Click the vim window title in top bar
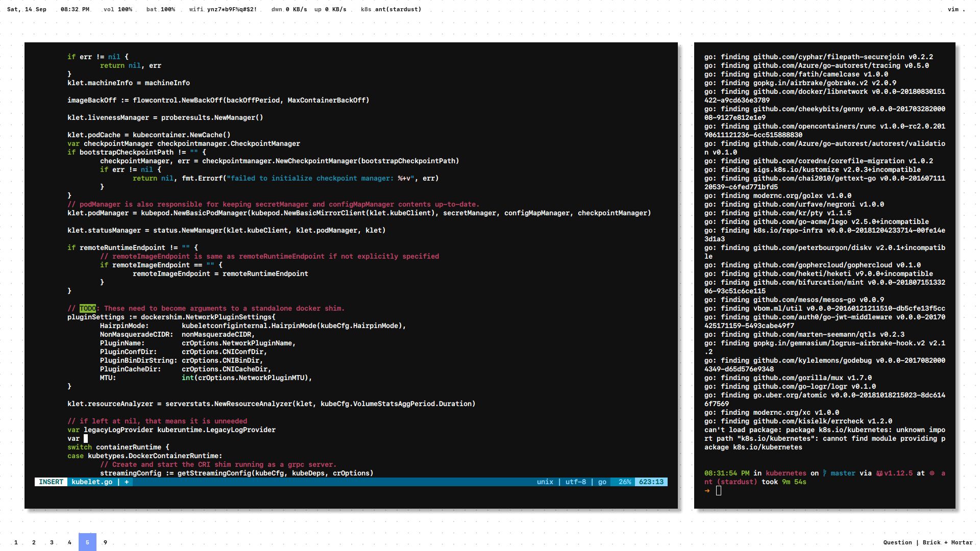Screen dimensions: 980x551 point(953,9)
